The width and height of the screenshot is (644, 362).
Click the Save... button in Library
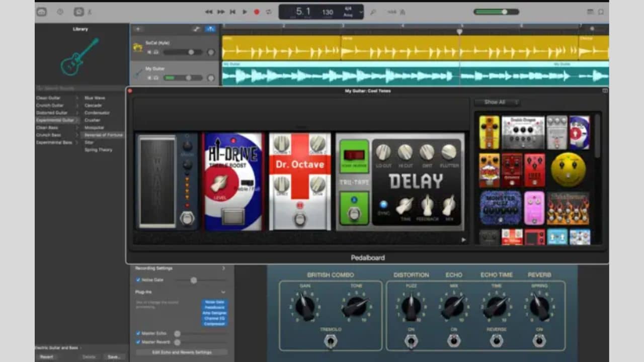point(114,356)
